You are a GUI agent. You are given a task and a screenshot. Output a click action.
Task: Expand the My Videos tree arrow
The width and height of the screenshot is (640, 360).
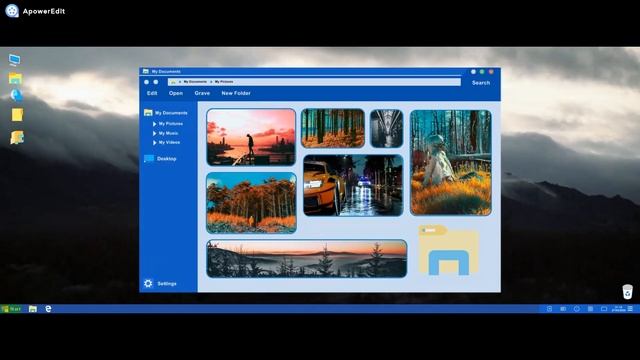point(155,143)
